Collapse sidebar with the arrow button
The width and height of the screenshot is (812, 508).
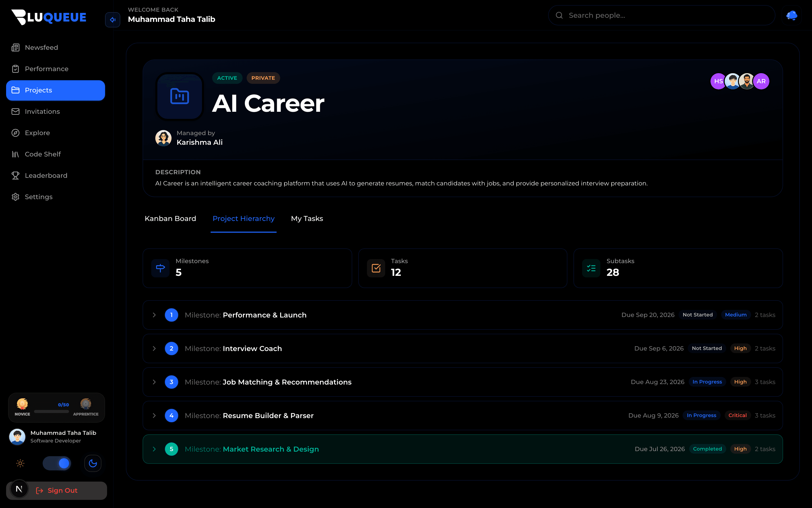point(113,20)
